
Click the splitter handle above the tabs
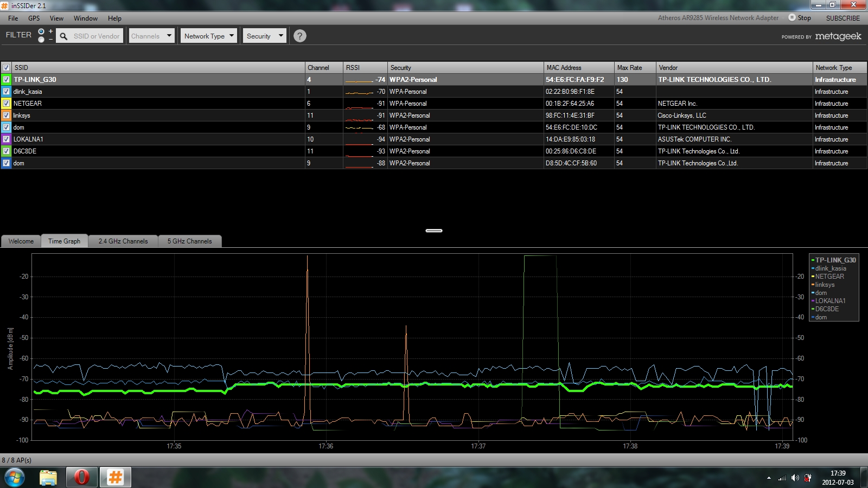[x=434, y=230]
